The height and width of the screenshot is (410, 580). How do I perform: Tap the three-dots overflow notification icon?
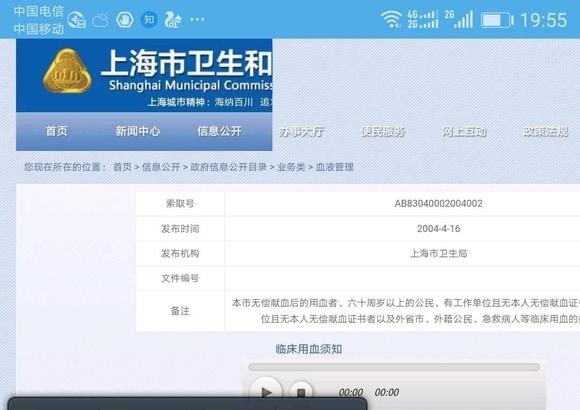coord(197,20)
